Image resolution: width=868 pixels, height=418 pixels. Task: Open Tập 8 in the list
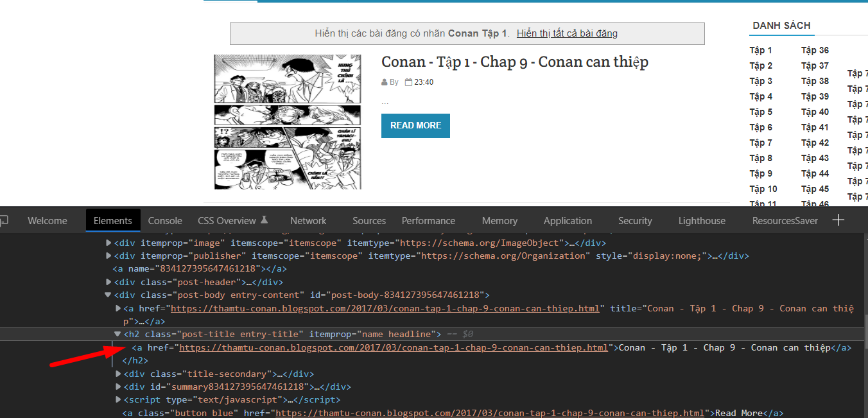pos(761,158)
